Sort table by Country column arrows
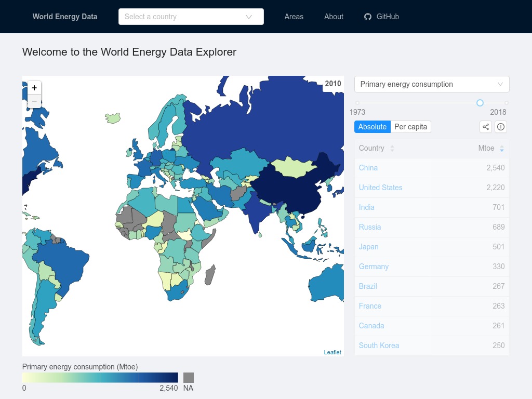The height and width of the screenshot is (399, 532). pos(392,148)
